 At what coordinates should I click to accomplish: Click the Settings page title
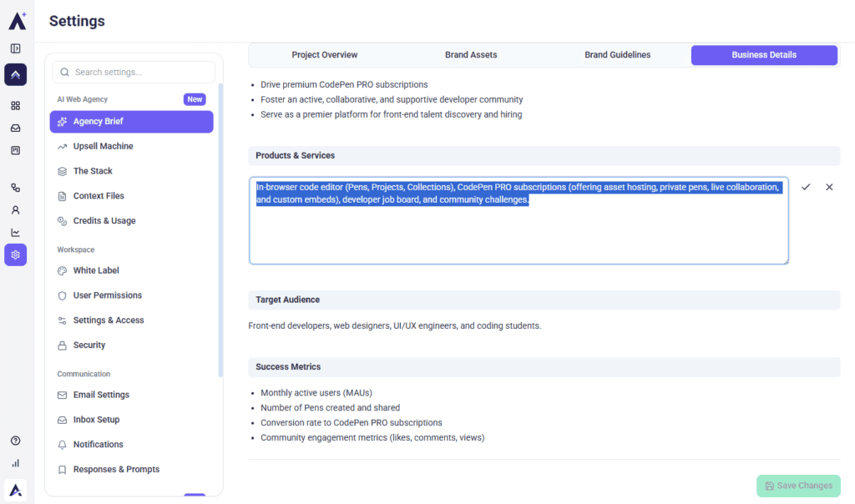click(x=77, y=21)
